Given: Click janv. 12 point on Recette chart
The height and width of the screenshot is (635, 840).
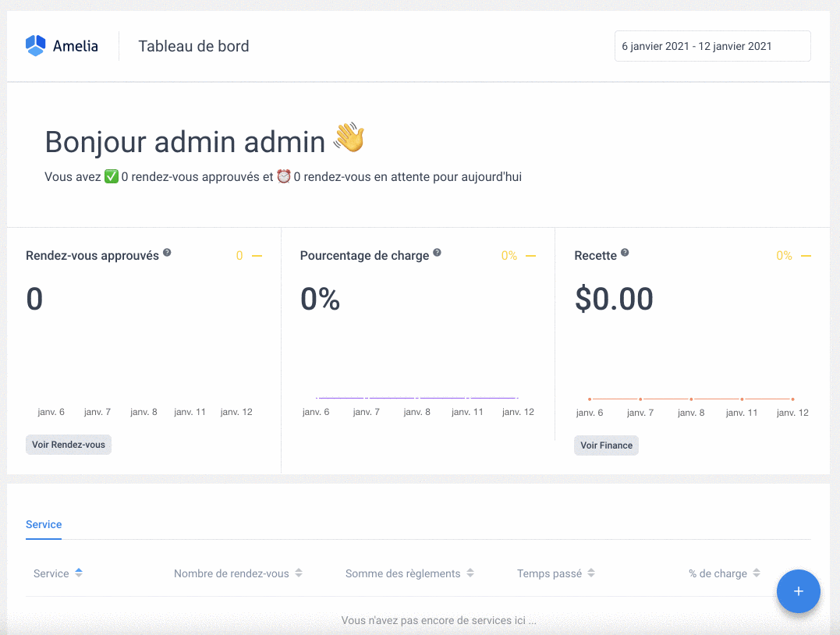Looking at the screenshot, I should point(792,399).
